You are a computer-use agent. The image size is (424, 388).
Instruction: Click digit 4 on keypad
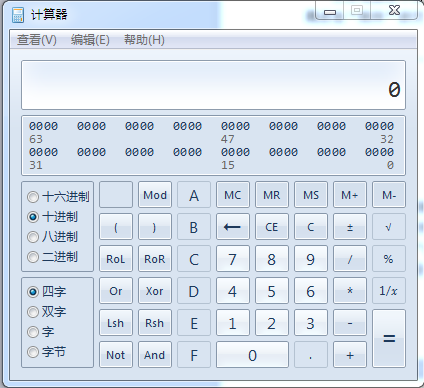[x=233, y=291]
